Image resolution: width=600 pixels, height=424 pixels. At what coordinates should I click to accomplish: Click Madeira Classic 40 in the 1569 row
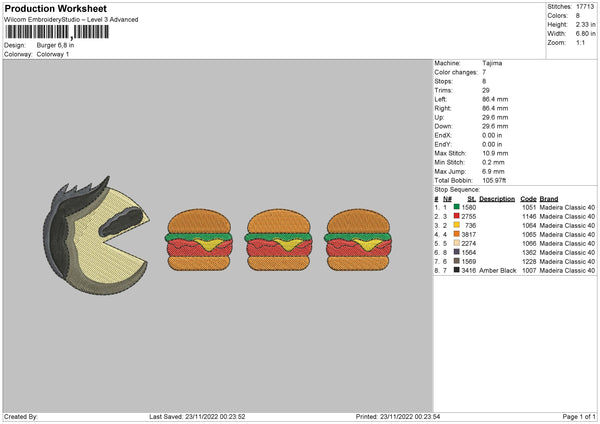click(x=567, y=261)
